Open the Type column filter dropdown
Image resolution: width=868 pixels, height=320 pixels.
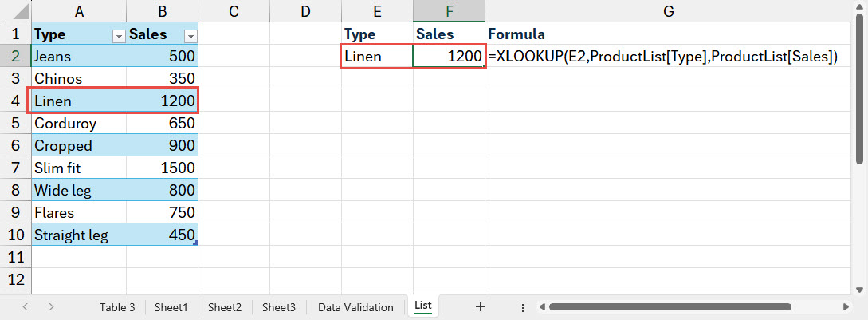pos(119,35)
